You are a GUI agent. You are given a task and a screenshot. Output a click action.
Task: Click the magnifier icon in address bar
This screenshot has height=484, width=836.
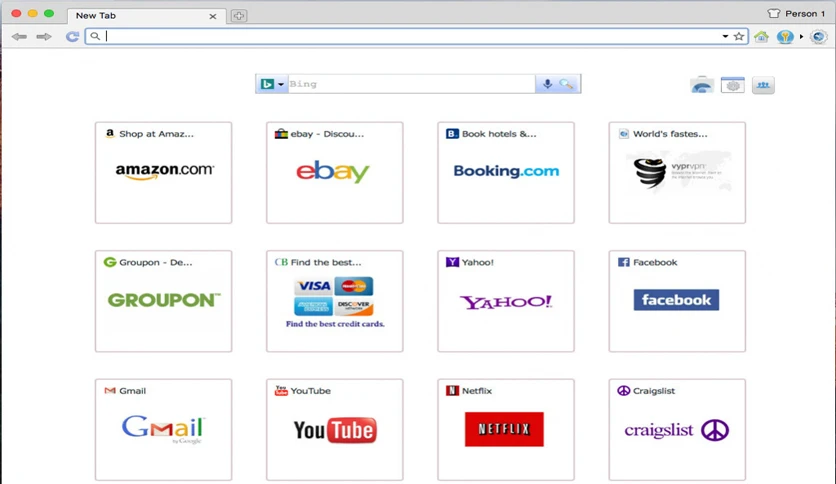point(95,36)
